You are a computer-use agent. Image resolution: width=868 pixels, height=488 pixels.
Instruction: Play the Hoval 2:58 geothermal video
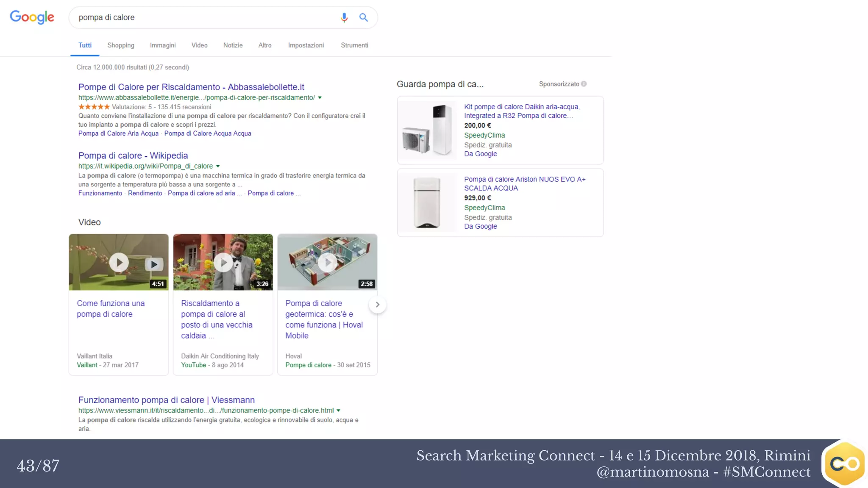click(327, 262)
